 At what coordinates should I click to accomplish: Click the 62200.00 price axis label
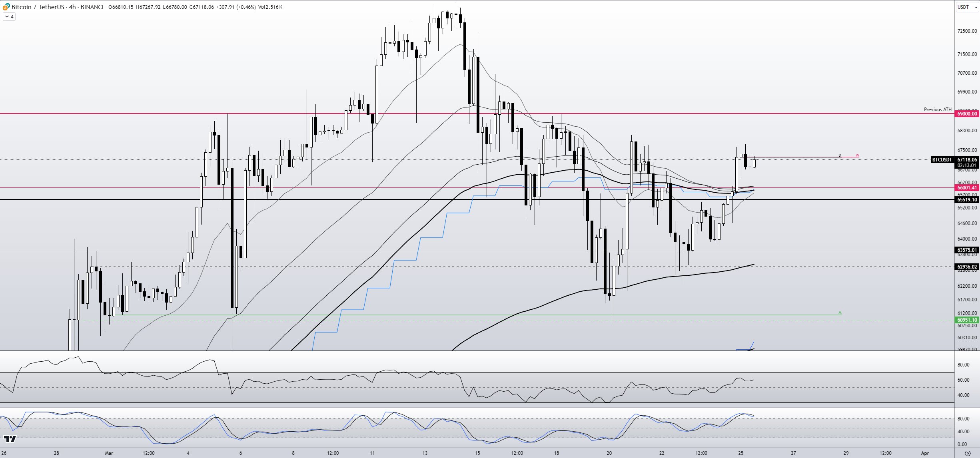[x=967, y=286]
